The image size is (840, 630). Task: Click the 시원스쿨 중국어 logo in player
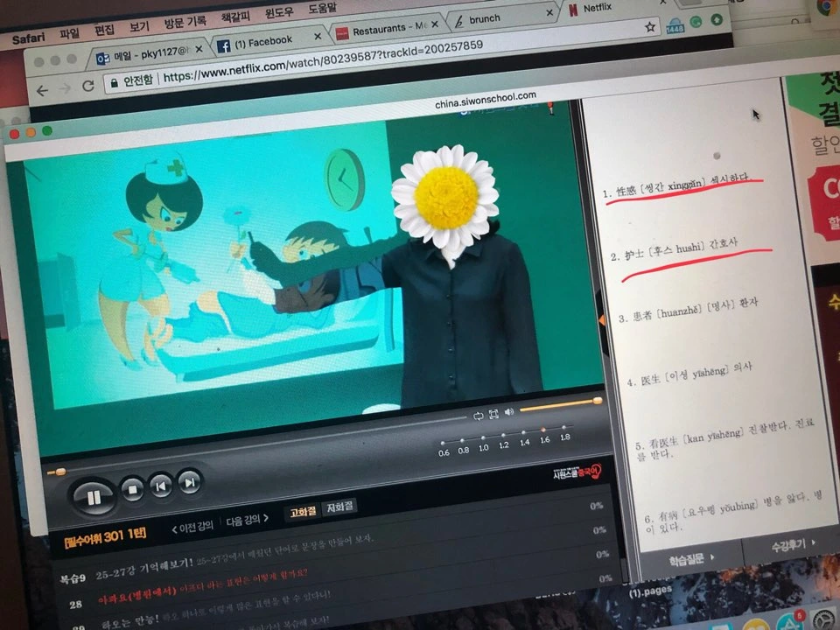click(577, 473)
